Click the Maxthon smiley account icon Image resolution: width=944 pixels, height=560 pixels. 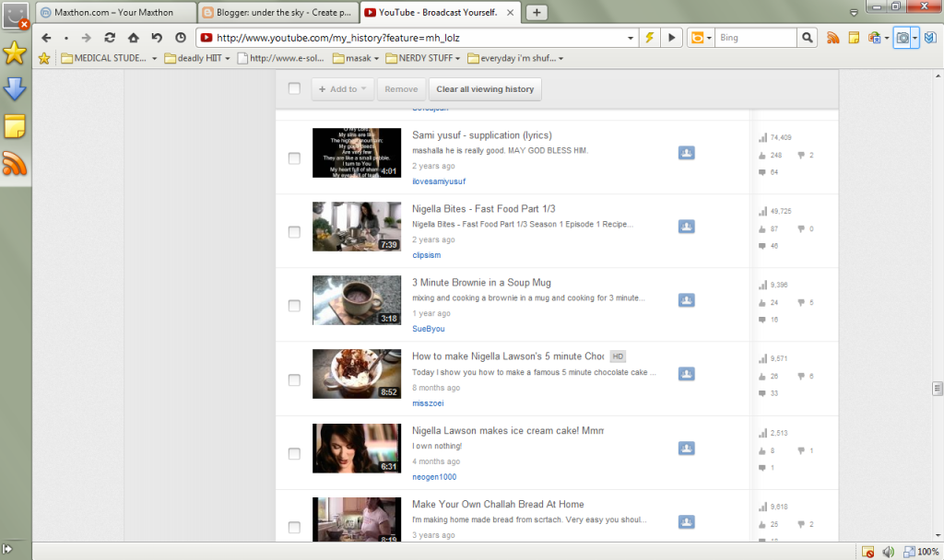pyautogui.click(x=15, y=16)
